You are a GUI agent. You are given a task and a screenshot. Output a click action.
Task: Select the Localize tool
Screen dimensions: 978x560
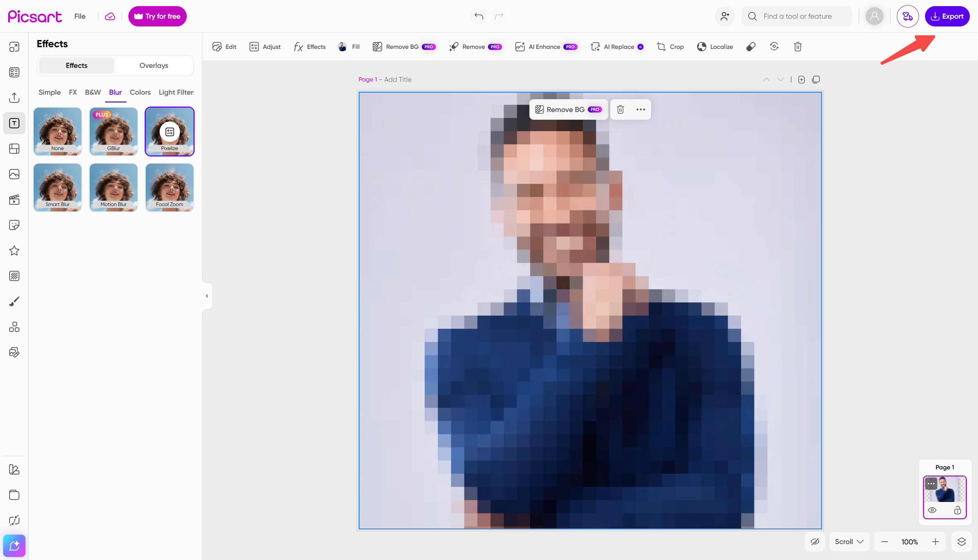(714, 46)
